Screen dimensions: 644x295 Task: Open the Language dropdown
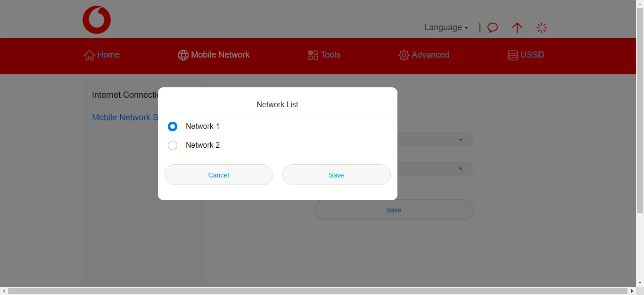445,27
